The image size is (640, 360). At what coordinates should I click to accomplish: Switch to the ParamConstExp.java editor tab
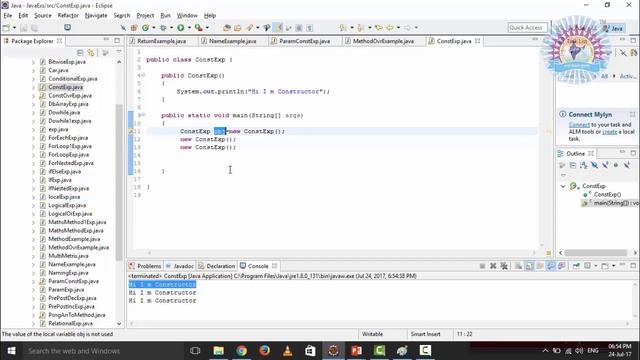point(304,41)
